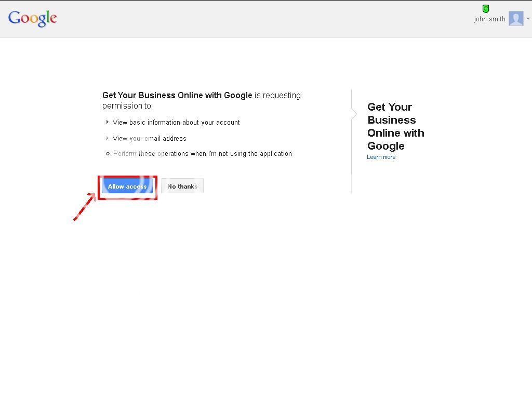Click the green shield icon above the username
Screen dimensions: 532x399
click(x=486, y=9)
